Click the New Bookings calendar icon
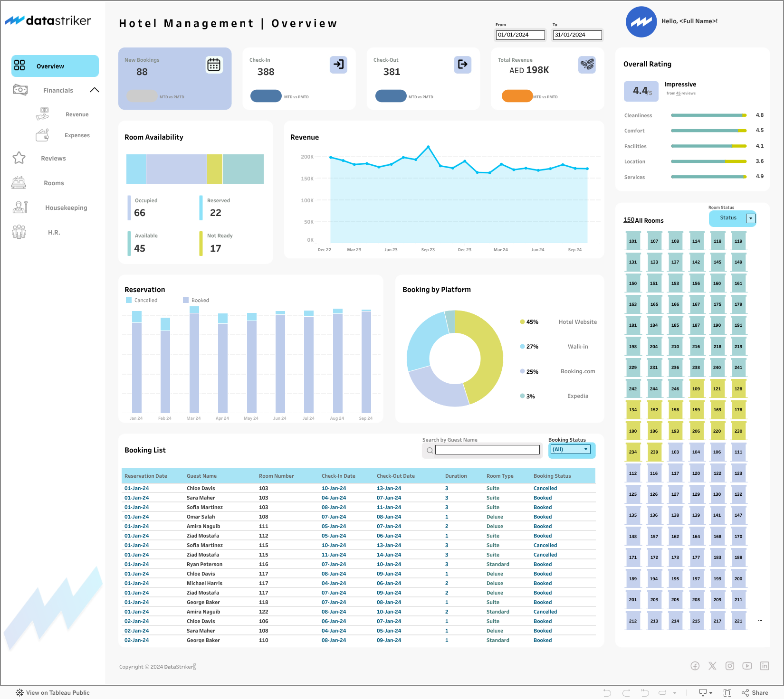The image size is (784, 699). coord(214,65)
